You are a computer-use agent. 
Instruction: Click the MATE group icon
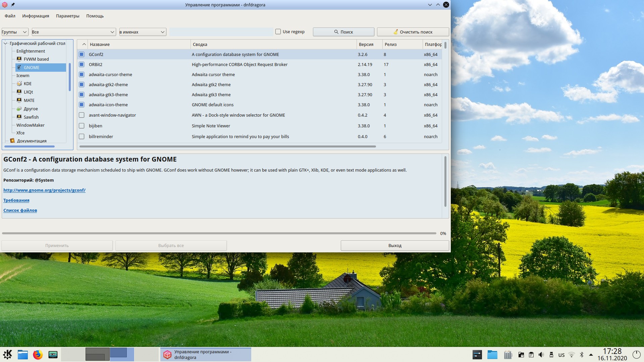(19, 100)
